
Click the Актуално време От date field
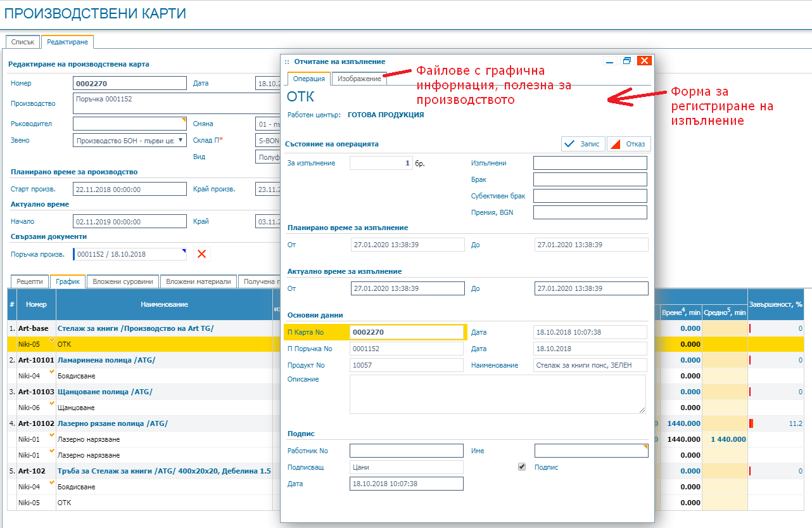pyautogui.click(x=408, y=288)
